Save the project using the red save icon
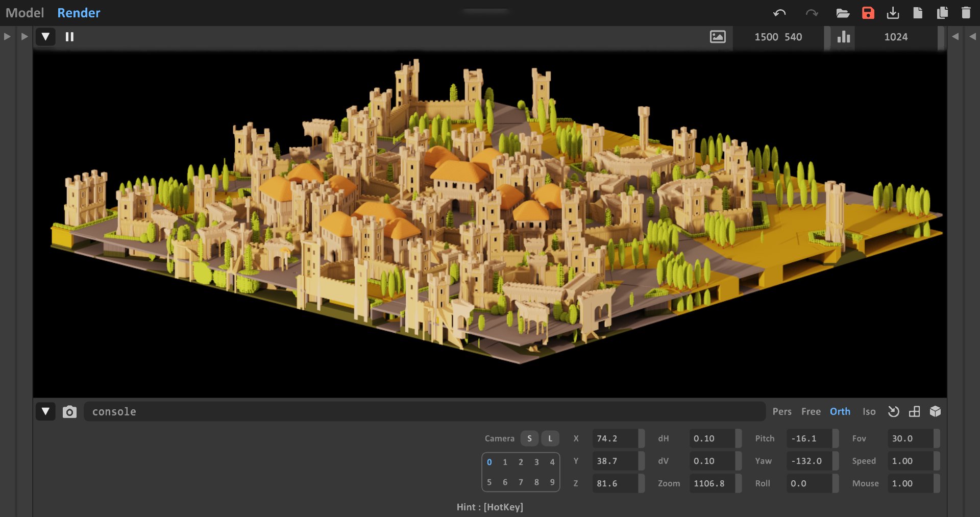The width and height of the screenshot is (980, 517). click(868, 13)
